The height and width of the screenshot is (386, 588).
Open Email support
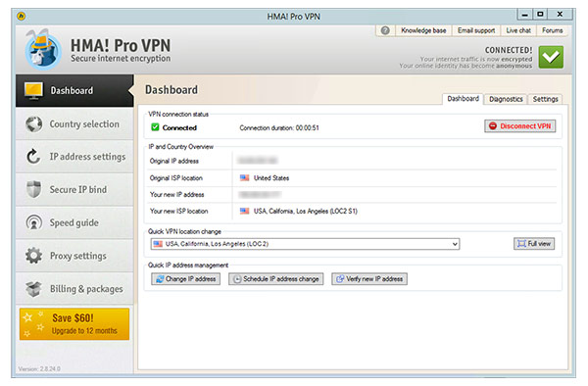click(x=476, y=30)
